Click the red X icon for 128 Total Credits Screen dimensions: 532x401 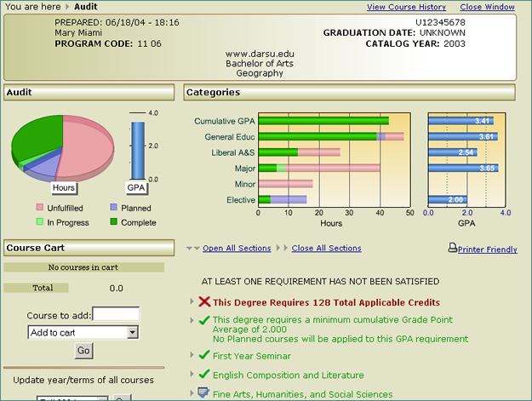coord(204,301)
